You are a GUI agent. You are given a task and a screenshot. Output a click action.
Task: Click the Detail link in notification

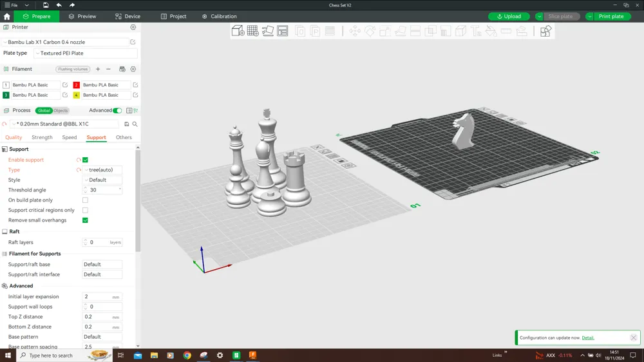pyautogui.click(x=588, y=338)
